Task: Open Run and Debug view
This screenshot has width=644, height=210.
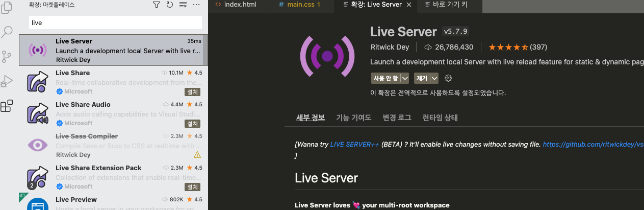Action: click(7, 81)
